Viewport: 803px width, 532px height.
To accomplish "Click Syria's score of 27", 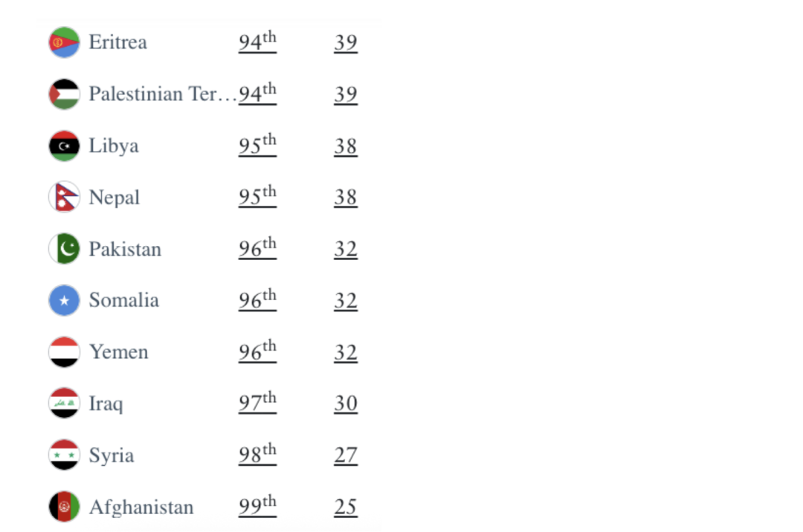I will coord(346,455).
